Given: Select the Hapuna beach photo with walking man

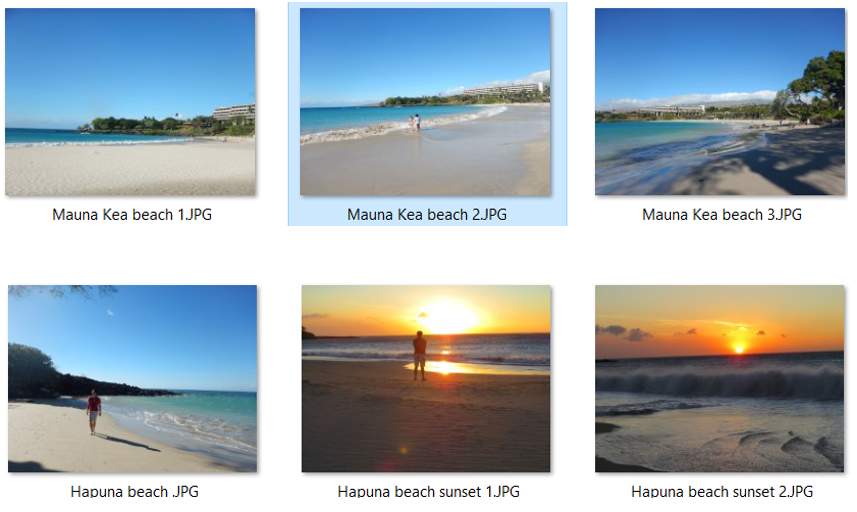Looking at the screenshot, I should pyautogui.click(x=132, y=378).
